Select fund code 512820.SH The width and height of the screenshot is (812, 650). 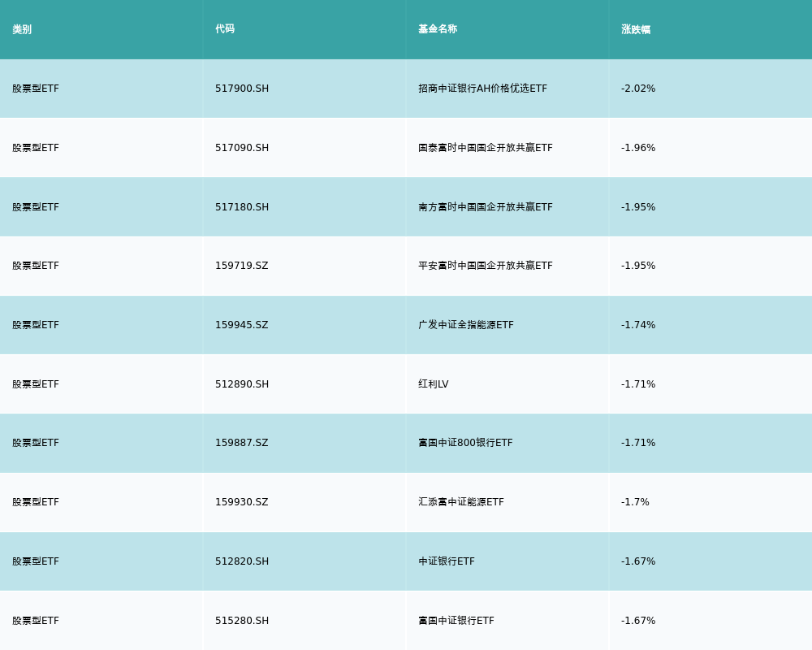click(242, 561)
